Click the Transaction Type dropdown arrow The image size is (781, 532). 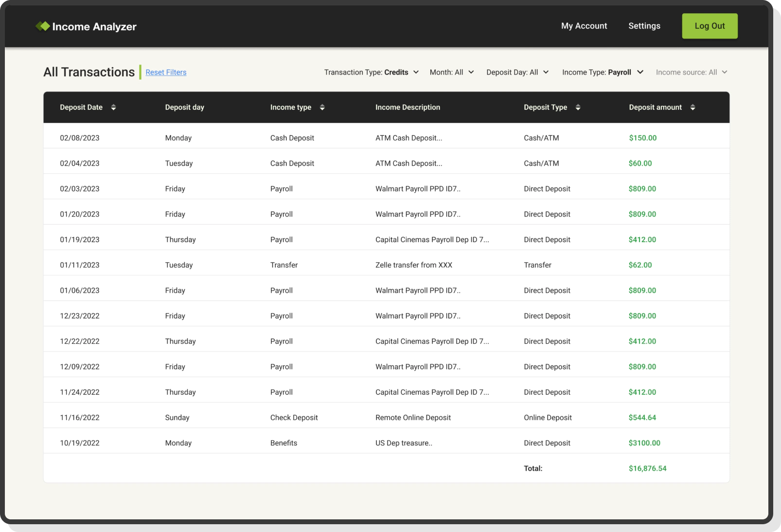tap(416, 72)
